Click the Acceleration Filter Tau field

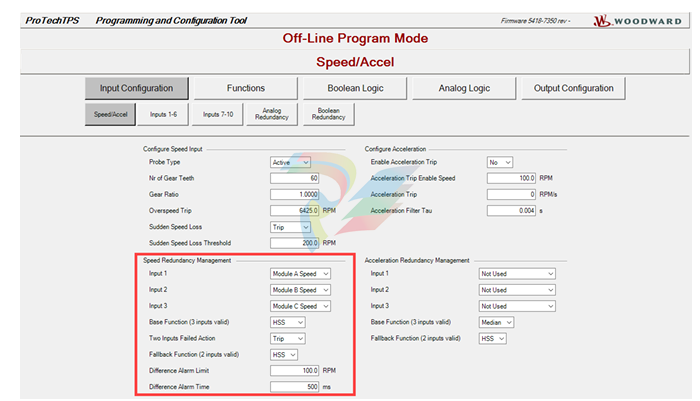512,211
